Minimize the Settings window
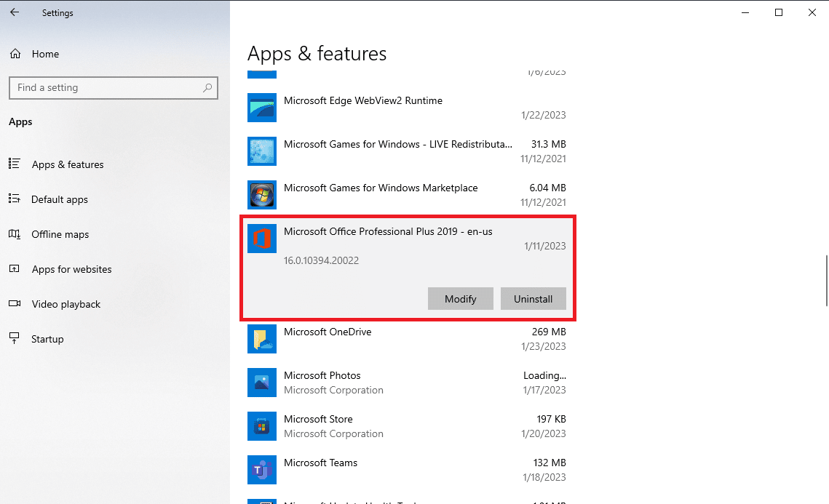829x504 pixels. (745, 12)
